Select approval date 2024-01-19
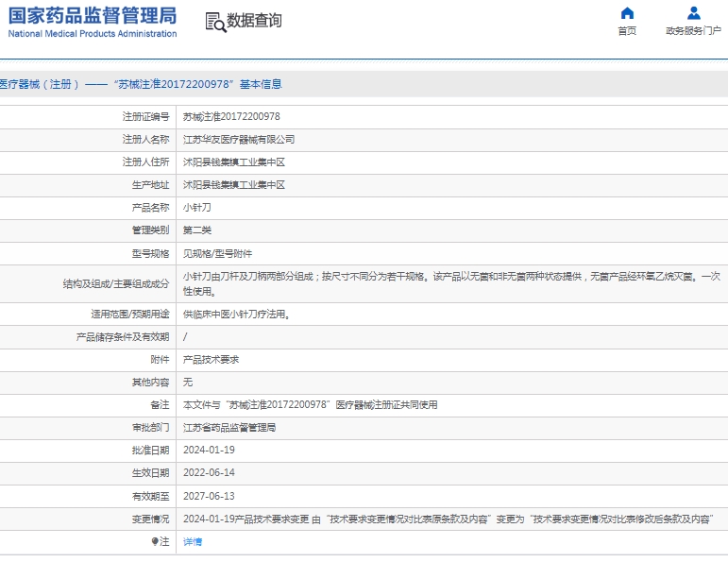 [x=209, y=450]
